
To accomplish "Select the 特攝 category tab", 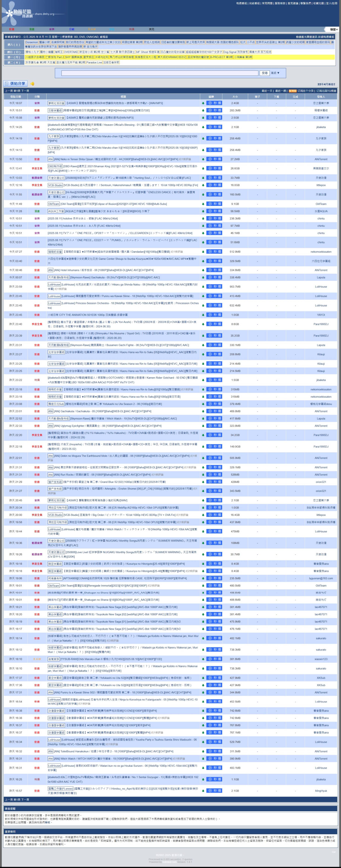I will tap(132, 29).
